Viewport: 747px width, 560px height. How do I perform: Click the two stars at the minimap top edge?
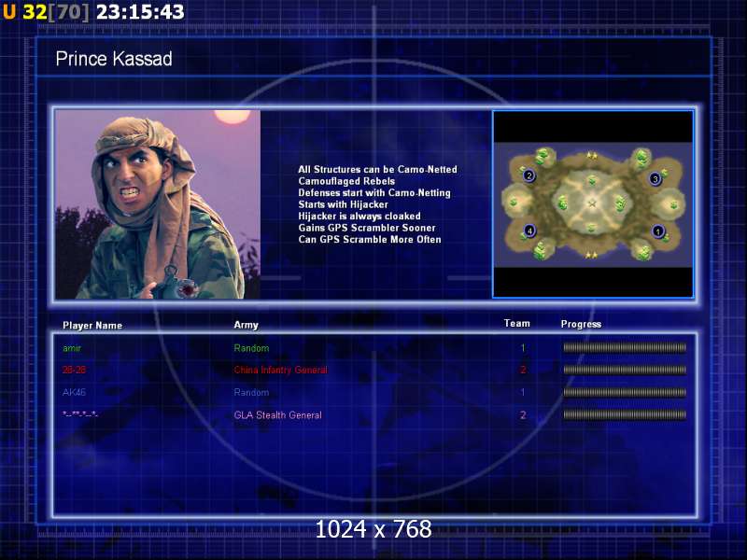(592, 155)
